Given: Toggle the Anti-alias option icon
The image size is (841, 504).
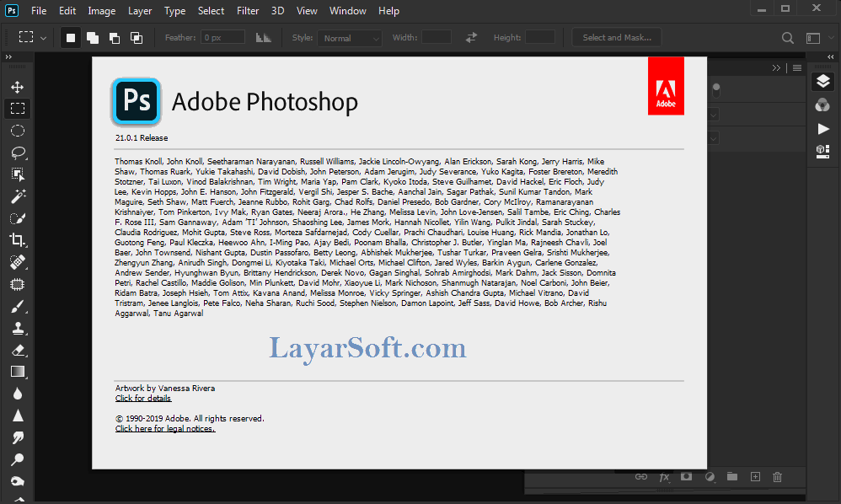Looking at the screenshot, I should [x=263, y=38].
